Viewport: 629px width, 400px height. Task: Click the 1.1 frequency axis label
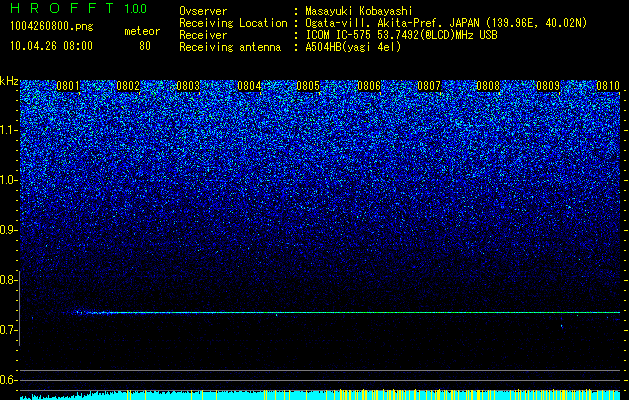(9, 130)
